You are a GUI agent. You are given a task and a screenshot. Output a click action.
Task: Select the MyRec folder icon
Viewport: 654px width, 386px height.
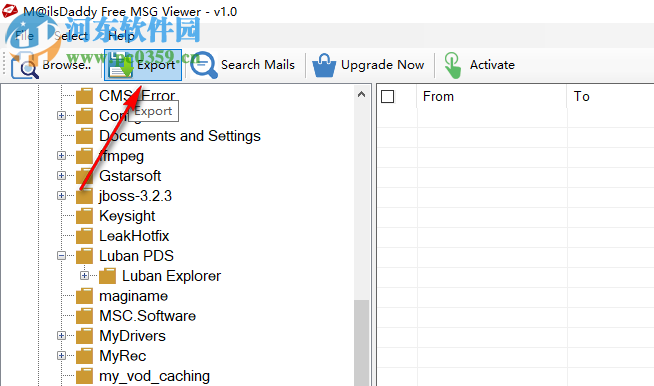tap(85, 356)
